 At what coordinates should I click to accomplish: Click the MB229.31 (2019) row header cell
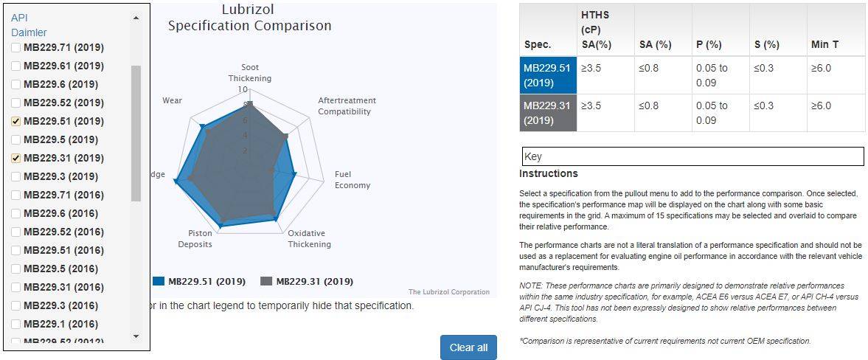[x=548, y=113]
